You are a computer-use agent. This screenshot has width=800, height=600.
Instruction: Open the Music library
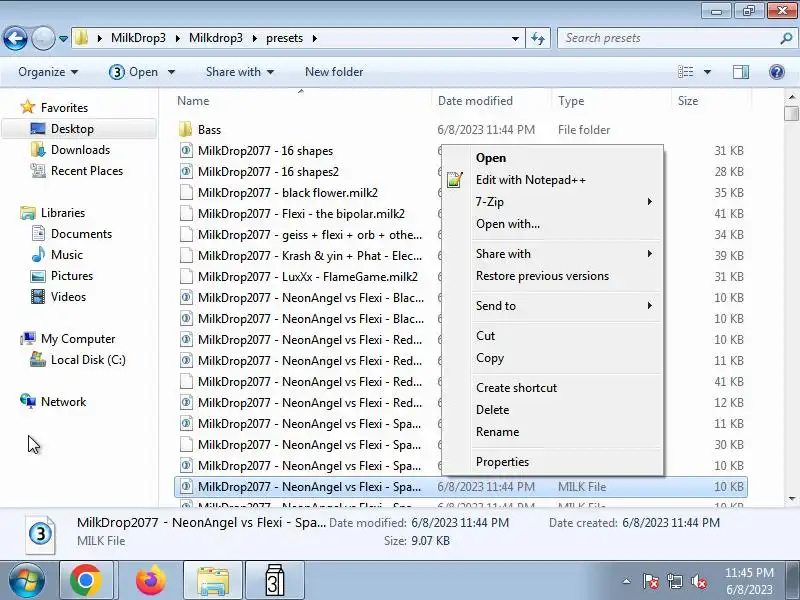coord(57,255)
